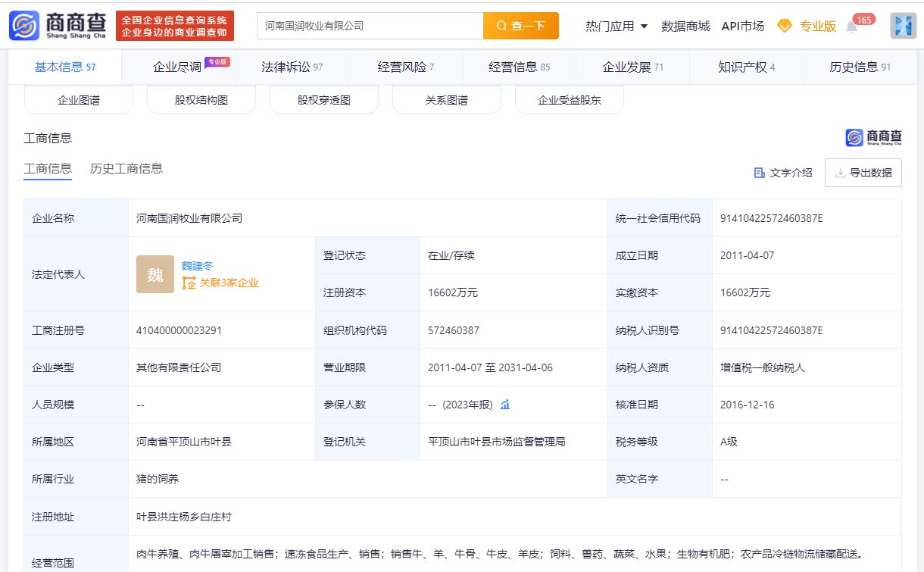This screenshot has height=572, width=924.
Task: Click the 专业版 diamond icon
Action: click(785, 26)
